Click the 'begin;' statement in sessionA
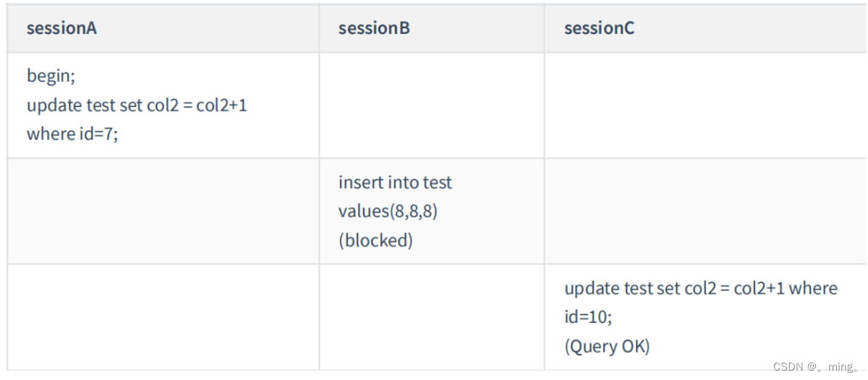The height and width of the screenshot is (380, 868). pos(51,75)
